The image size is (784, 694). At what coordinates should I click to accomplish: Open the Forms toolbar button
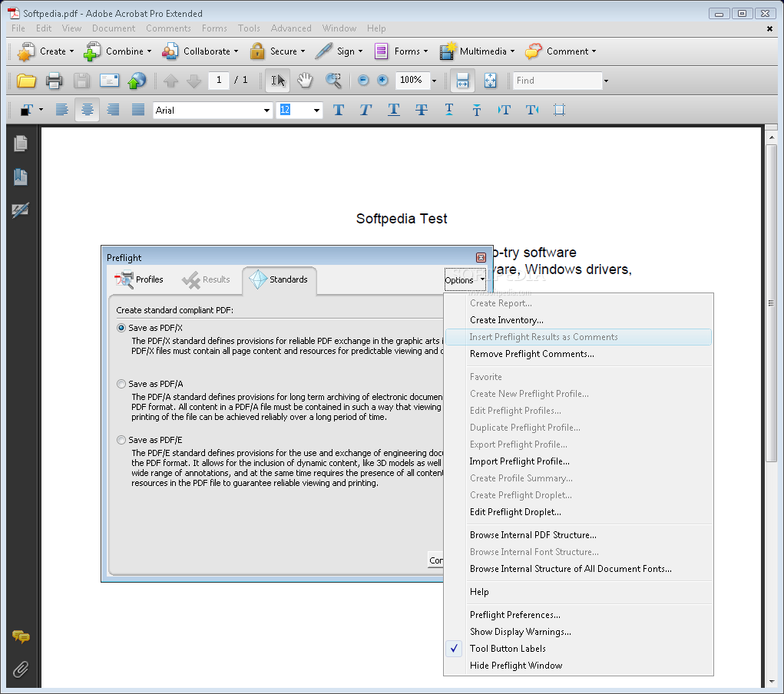tap(401, 51)
